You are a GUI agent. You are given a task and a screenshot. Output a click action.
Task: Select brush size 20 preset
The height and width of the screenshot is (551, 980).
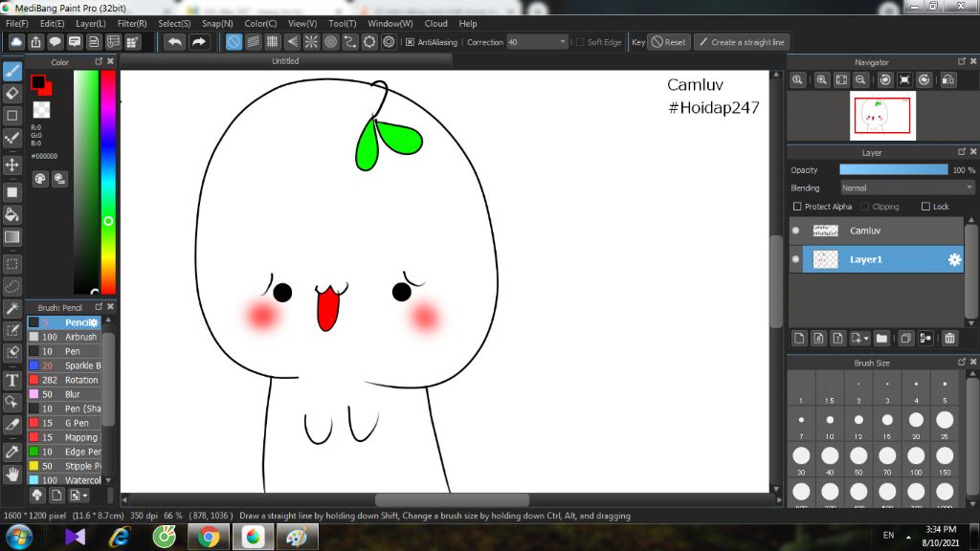pyautogui.click(x=916, y=423)
